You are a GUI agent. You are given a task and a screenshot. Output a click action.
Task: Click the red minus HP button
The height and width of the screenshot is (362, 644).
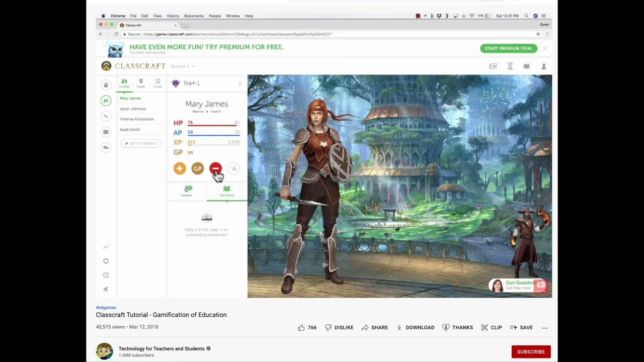click(215, 168)
